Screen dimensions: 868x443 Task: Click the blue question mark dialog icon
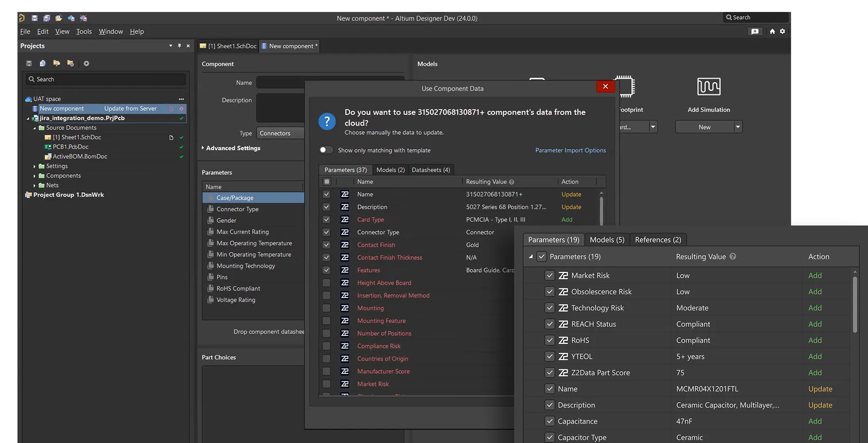(327, 121)
